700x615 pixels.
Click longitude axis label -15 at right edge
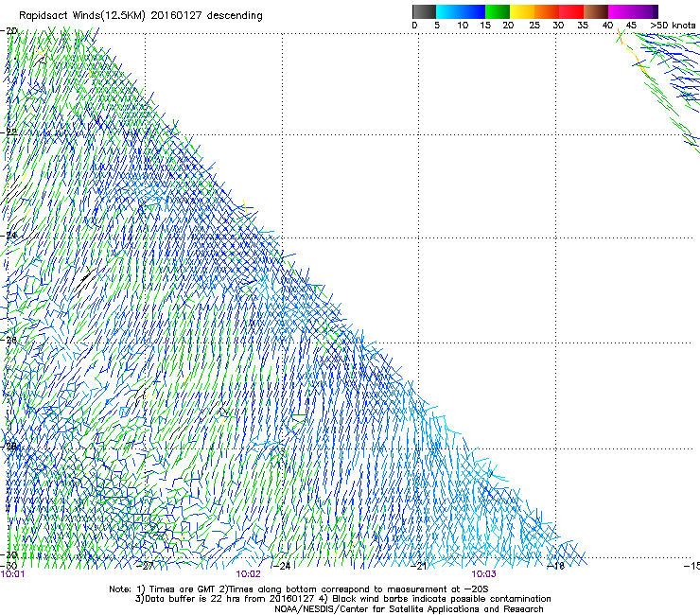coord(691,566)
